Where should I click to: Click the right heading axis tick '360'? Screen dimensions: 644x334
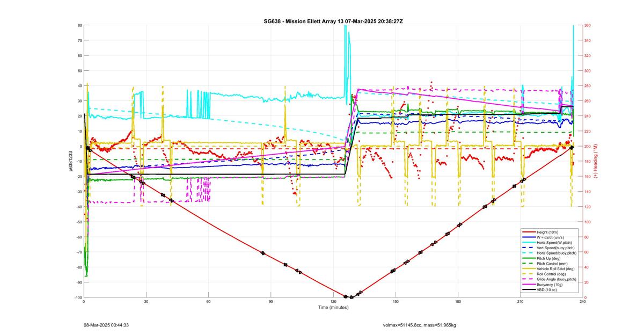[588, 25]
